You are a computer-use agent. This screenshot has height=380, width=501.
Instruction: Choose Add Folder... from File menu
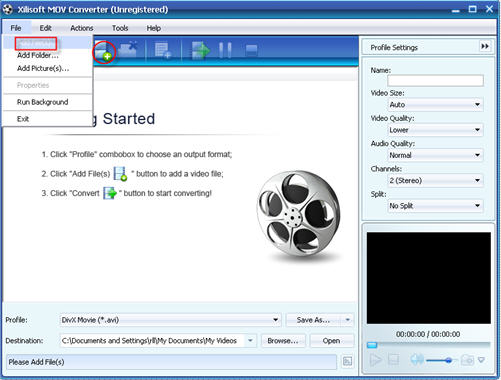click(38, 55)
